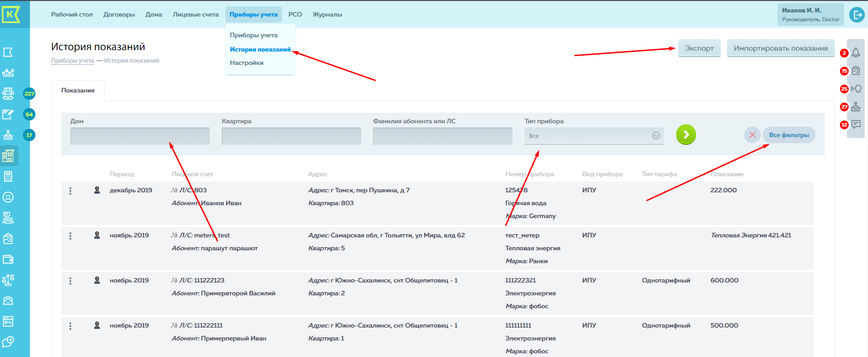Click reading value 600.000
The image size is (868, 357).
[x=724, y=280]
